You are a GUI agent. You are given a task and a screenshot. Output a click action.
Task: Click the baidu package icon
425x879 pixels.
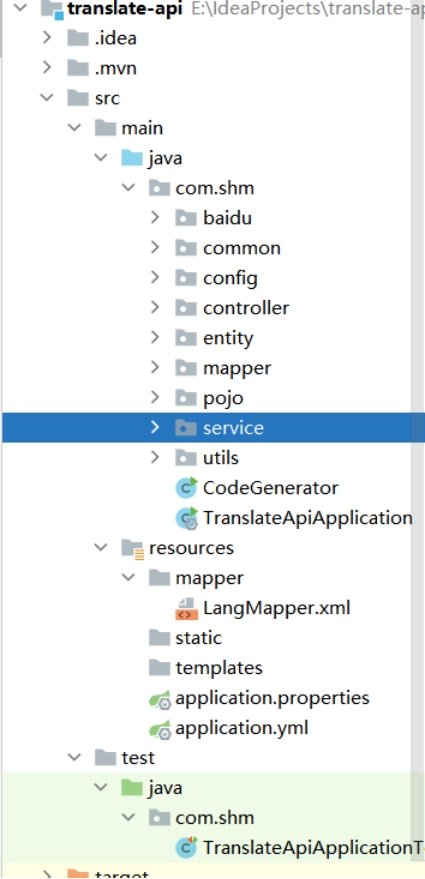(186, 218)
